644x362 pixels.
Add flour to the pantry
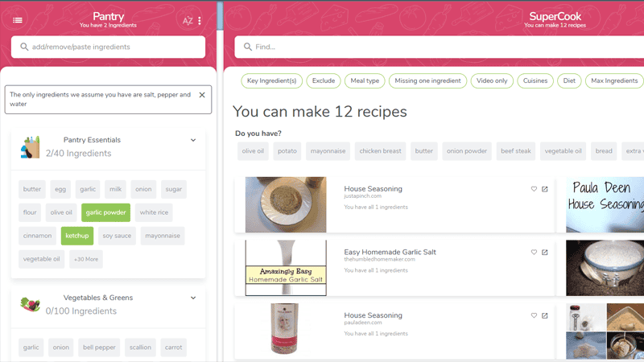click(30, 212)
